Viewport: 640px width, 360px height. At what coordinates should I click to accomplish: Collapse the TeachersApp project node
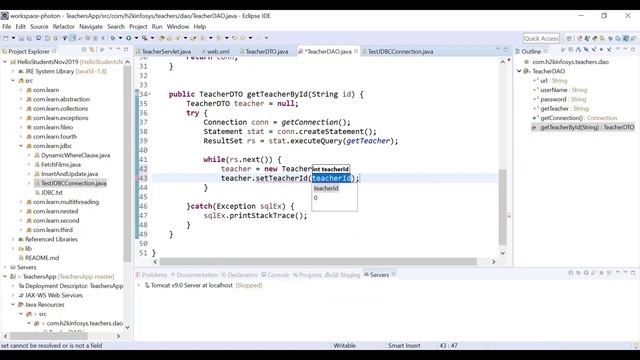[5, 277]
